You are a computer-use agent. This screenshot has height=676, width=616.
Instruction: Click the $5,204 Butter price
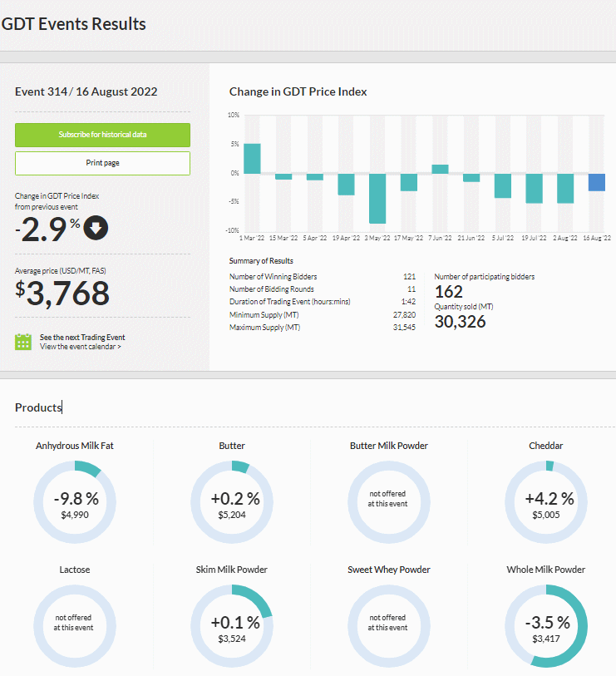pos(232,515)
